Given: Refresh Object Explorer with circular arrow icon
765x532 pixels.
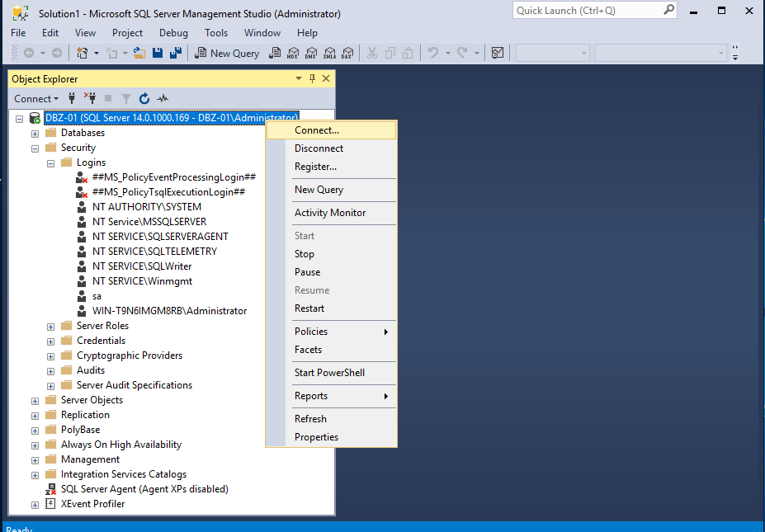Looking at the screenshot, I should [x=144, y=99].
